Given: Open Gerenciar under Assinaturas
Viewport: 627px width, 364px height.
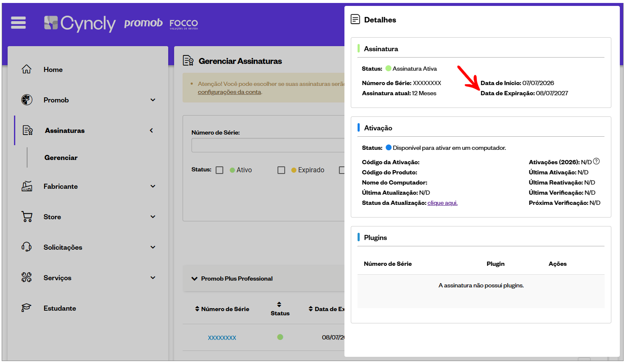Looking at the screenshot, I should [61, 157].
